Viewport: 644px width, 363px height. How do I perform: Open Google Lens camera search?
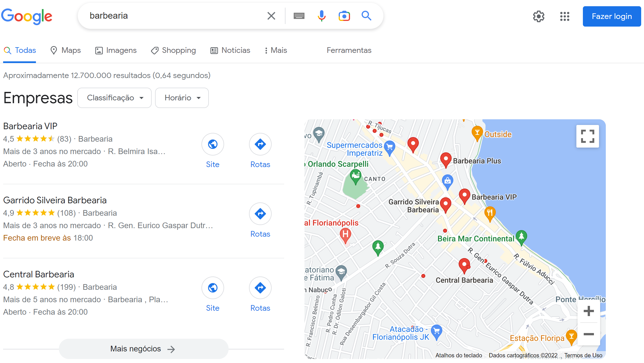344,16
